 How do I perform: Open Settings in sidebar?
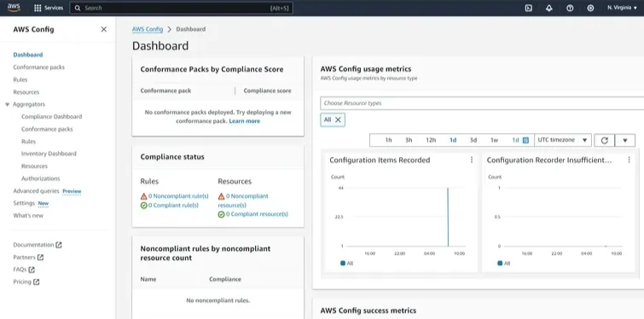point(24,203)
